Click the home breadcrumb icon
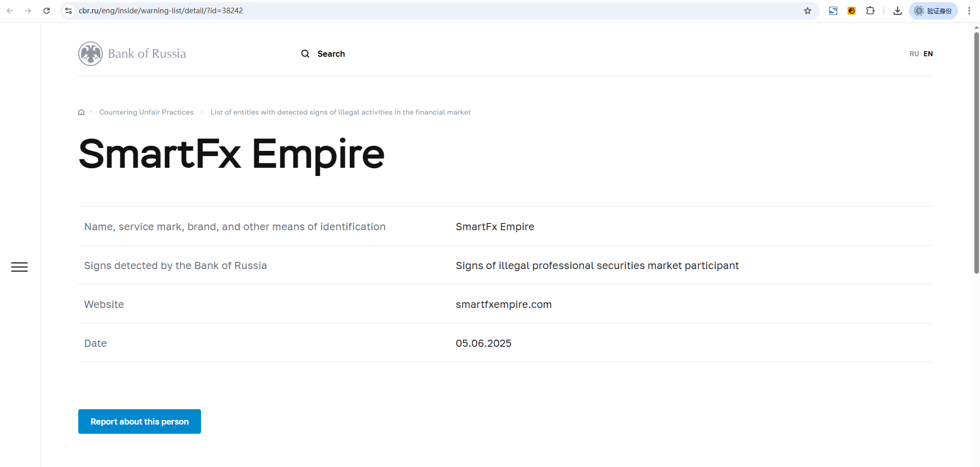Screen dimensions: 980x467 point(81,112)
